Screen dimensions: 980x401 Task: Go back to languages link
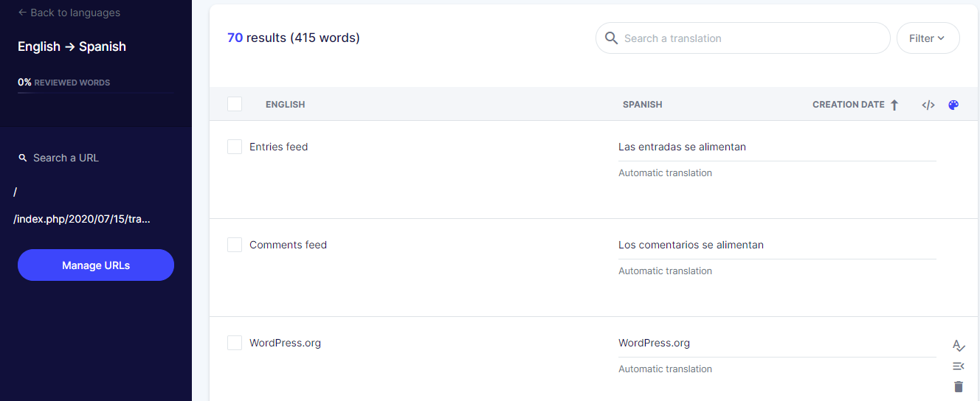69,13
